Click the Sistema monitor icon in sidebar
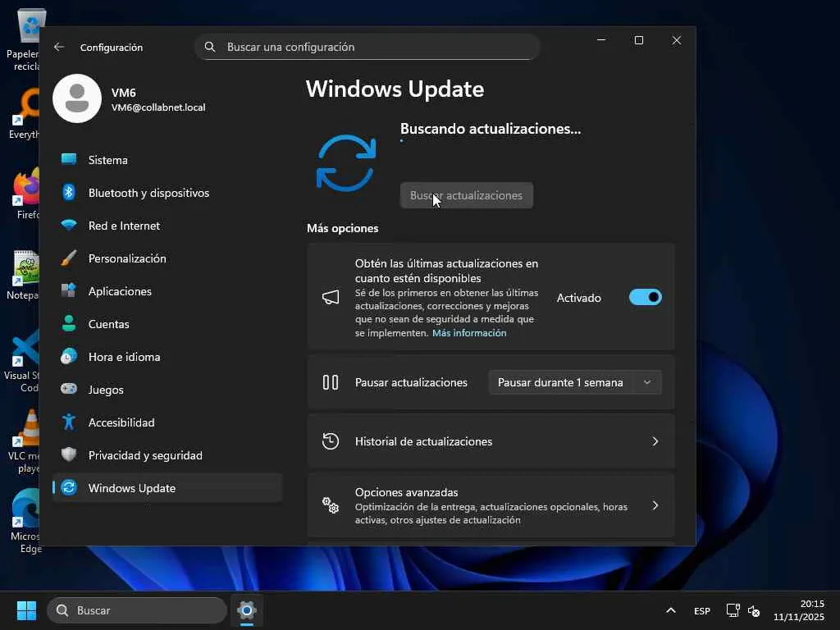 tap(69, 159)
